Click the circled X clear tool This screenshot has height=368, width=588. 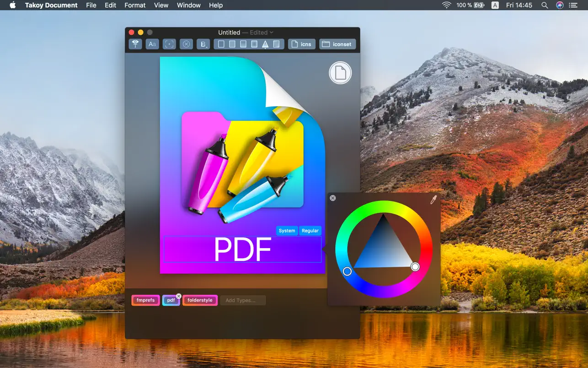point(186,44)
